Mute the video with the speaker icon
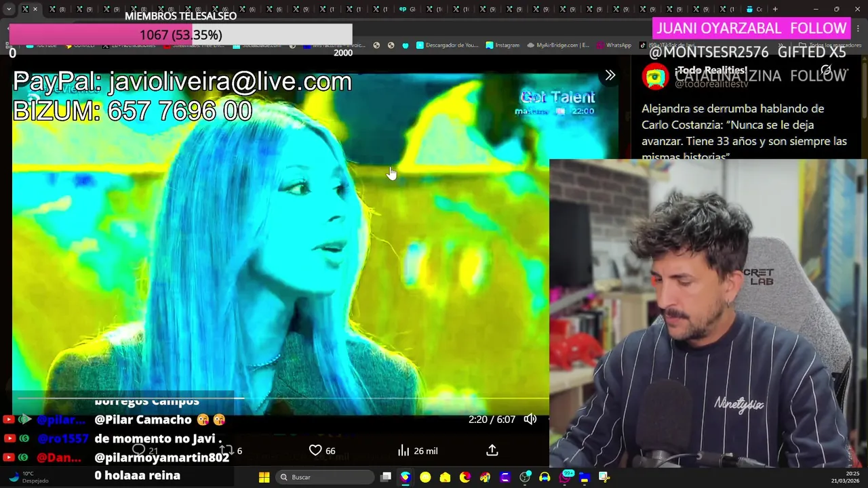 (530, 419)
